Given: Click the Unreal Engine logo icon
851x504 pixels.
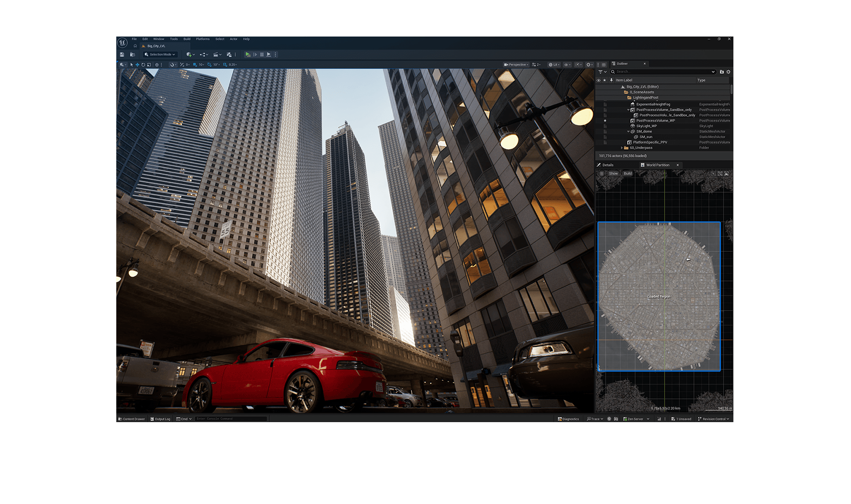Looking at the screenshot, I should [x=122, y=43].
